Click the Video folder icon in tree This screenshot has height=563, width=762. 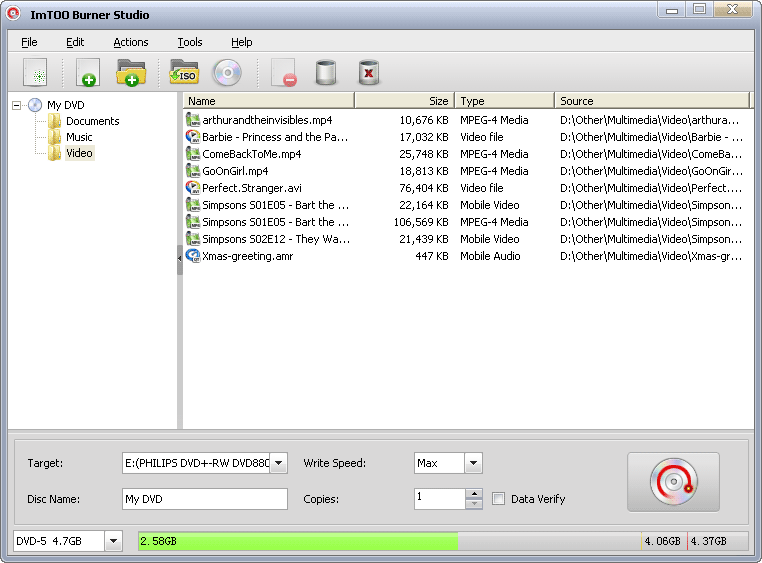pos(54,153)
